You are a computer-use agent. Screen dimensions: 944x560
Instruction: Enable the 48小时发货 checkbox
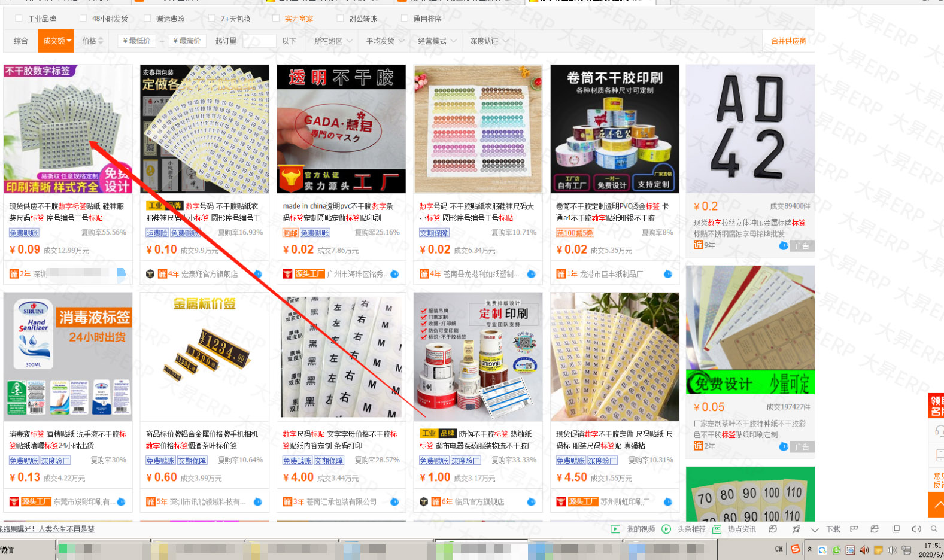click(x=83, y=19)
